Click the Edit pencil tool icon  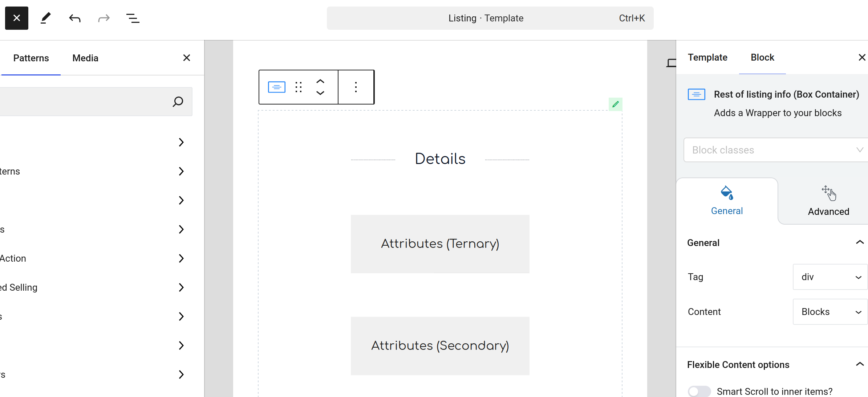[46, 18]
